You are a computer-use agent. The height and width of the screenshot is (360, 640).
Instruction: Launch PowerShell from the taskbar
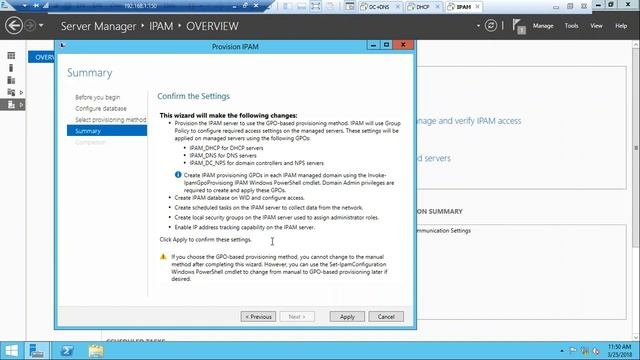pyautogui.click(x=67, y=351)
